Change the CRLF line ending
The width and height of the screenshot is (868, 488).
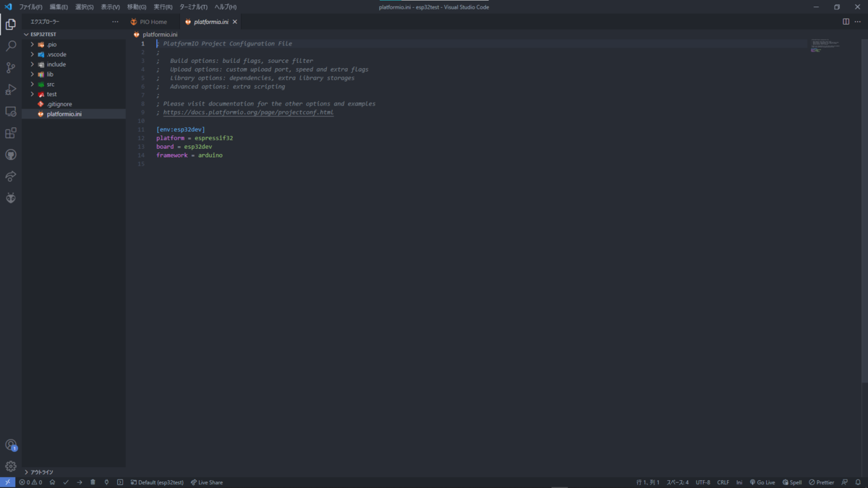pyautogui.click(x=723, y=482)
